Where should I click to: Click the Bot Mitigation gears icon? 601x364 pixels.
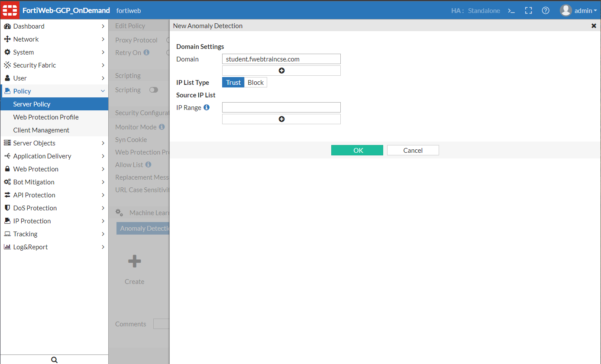pyautogui.click(x=7, y=182)
